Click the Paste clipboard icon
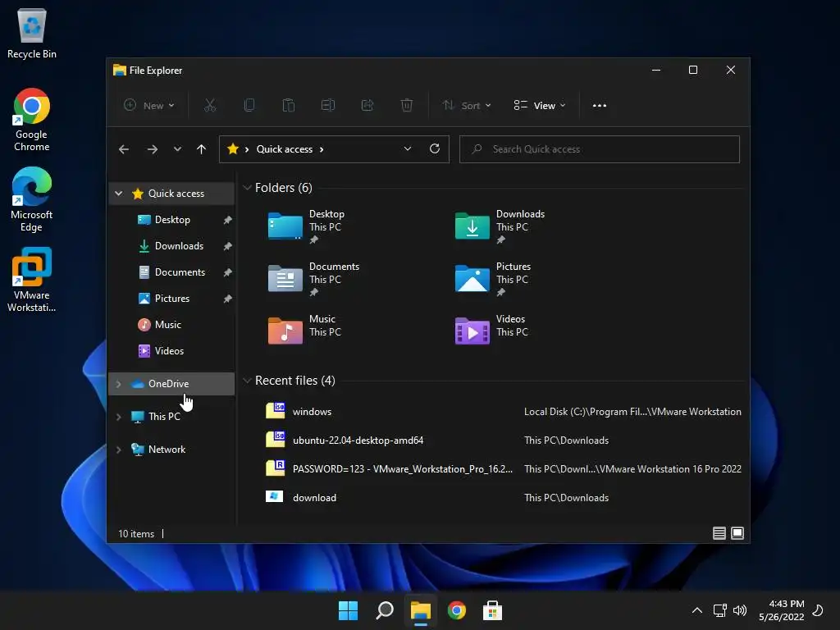 (x=288, y=105)
